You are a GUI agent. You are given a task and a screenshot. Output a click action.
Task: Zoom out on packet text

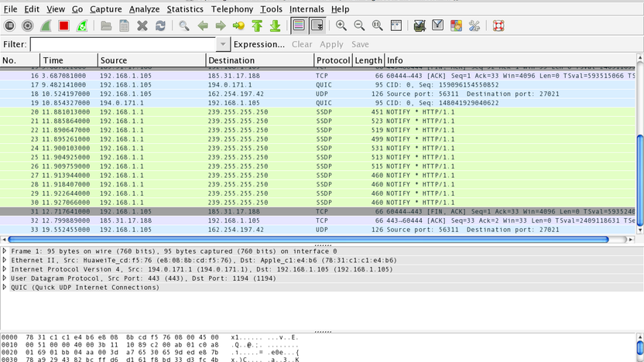(x=359, y=26)
